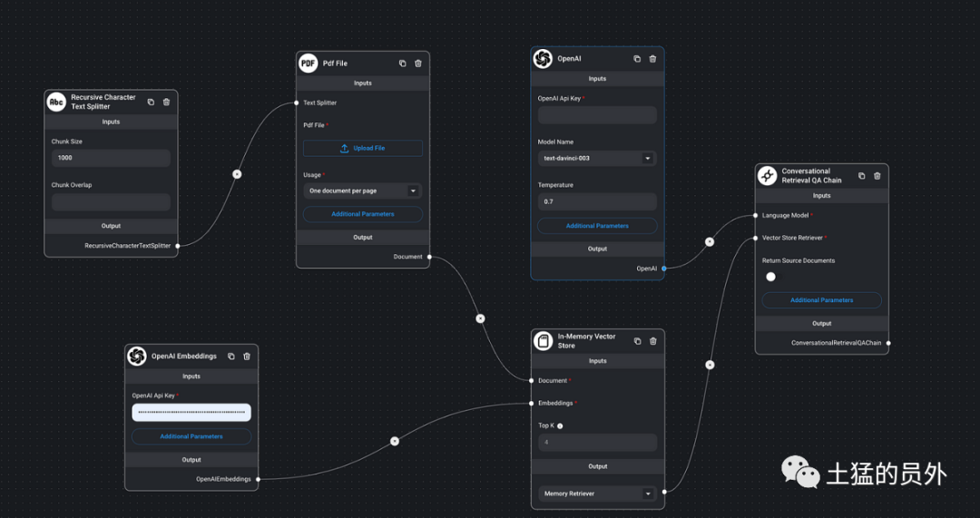Duplicate the OpenAI node

pyautogui.click(x=637, y=59)
